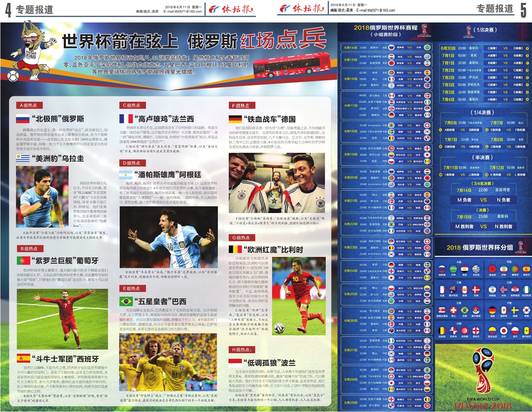Click the red "A组热点" label
Viewport: 532px width, 412px height.
[30, 105]
